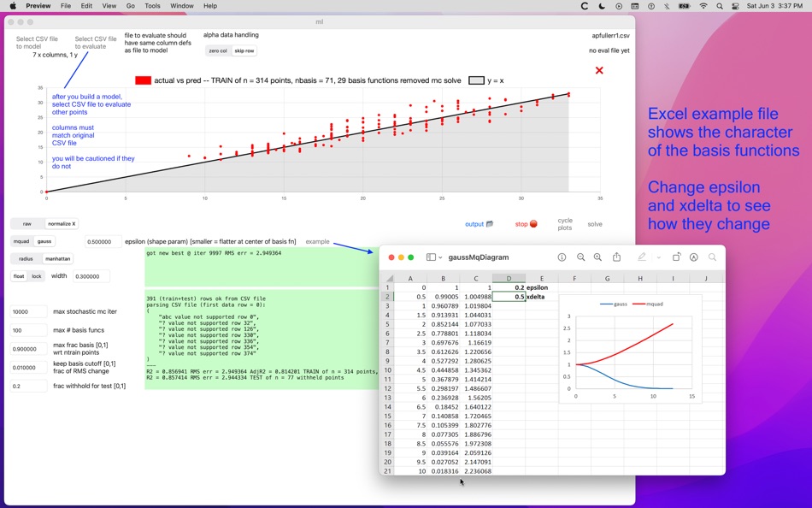Edit the max frac basis field

click(28, 349)
